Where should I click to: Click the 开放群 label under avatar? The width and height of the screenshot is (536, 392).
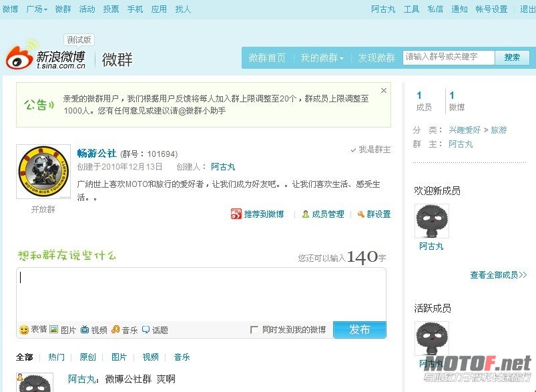pyautogui.click(x=43, y=209)
